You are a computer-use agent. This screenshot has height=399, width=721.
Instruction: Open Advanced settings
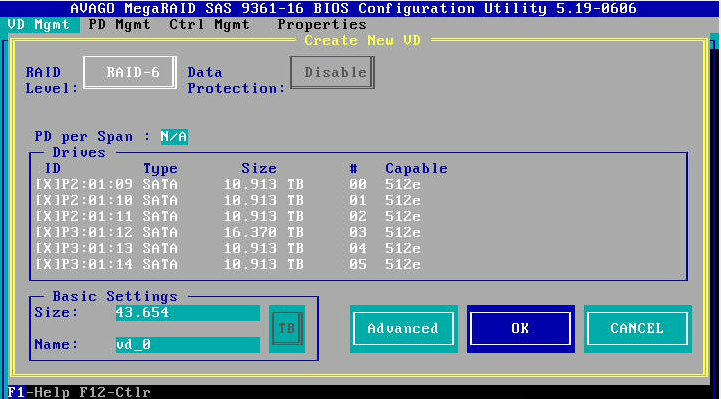coord(403,329)
